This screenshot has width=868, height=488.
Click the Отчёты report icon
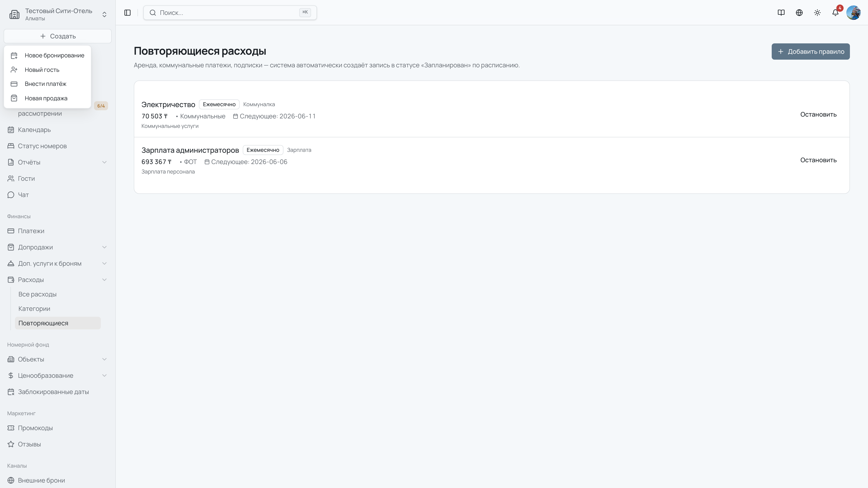click(x=11, y=162)
